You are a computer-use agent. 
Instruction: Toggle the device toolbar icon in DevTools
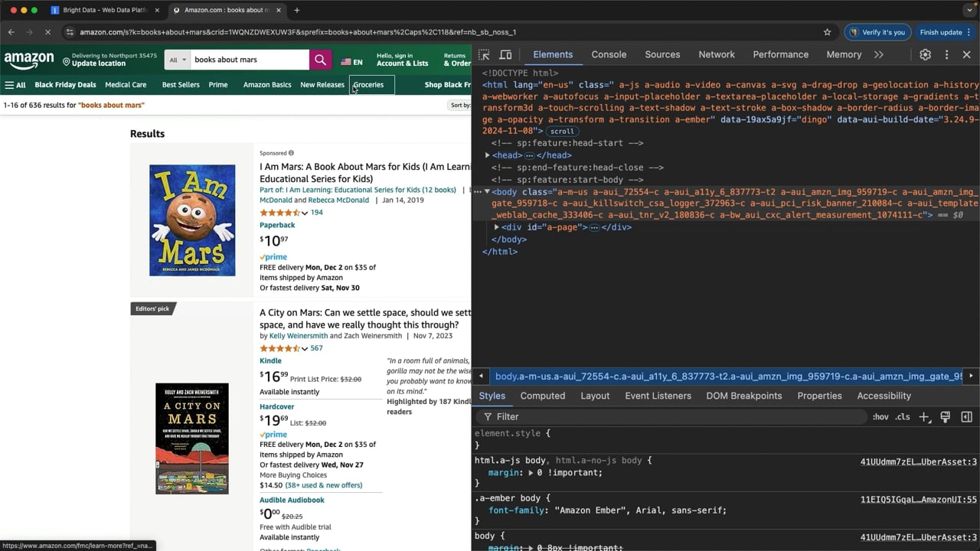505,55
